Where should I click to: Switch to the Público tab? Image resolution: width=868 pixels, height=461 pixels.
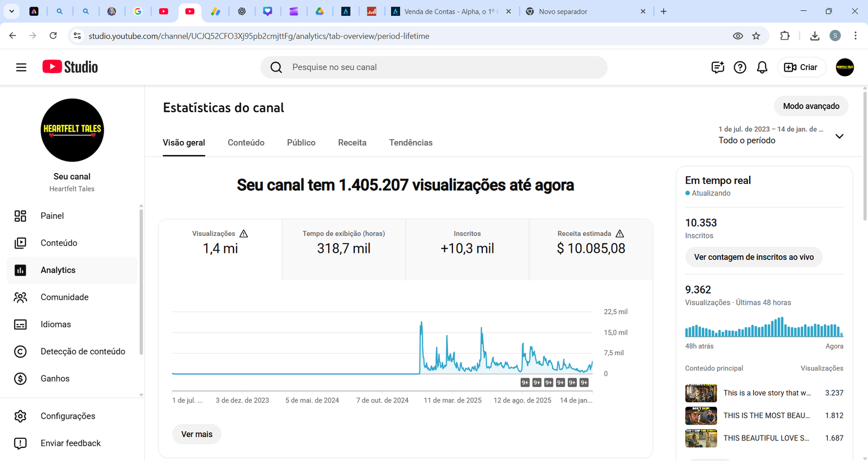point(301,143)
